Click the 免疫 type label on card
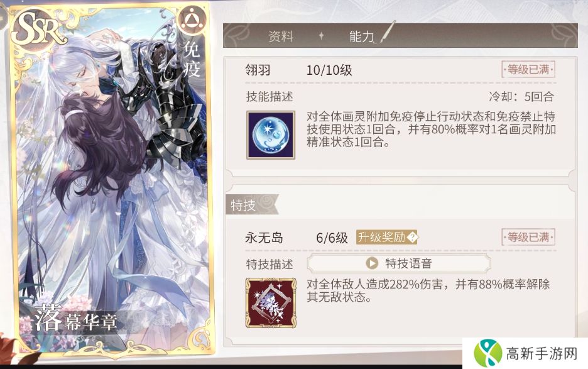Image resolution: width=588 pixels, height=369 pixels. click(191, 59)
